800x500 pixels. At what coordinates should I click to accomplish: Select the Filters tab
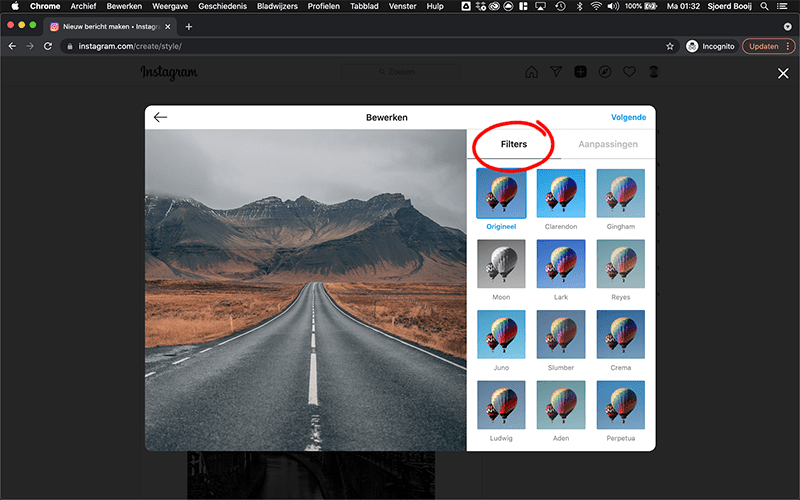tap(514, 144)
